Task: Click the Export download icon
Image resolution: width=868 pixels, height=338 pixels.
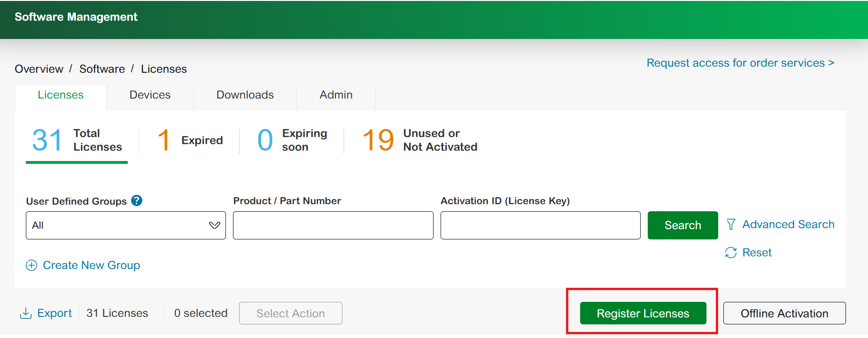Action: [26, 313]
